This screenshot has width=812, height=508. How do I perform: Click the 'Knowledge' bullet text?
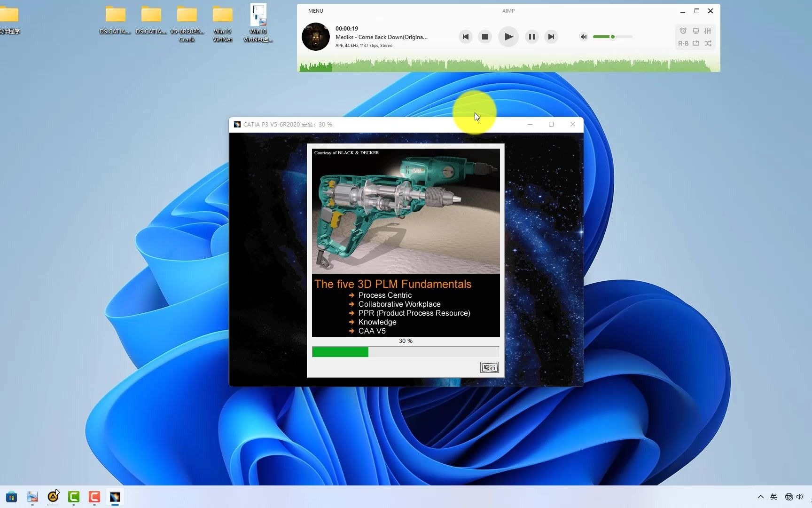click(x=377, y=322)
